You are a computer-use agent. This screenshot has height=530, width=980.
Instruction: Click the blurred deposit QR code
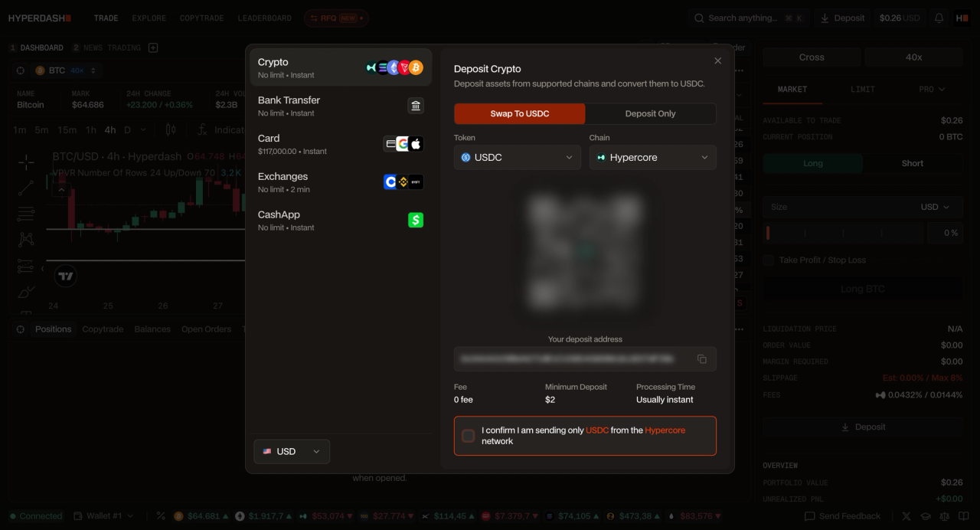[585, 251]
